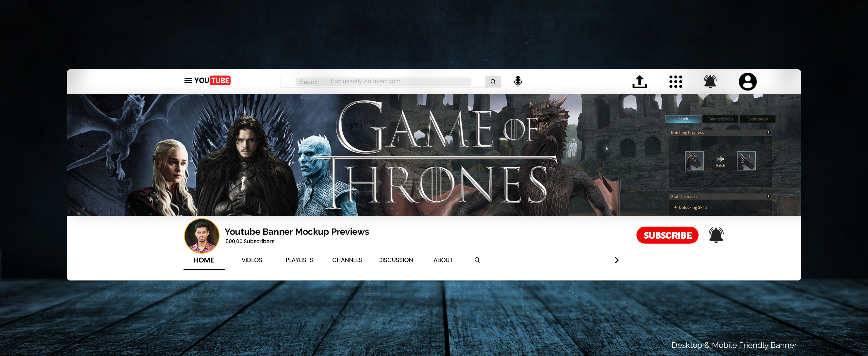Click the Hatching Progress info icon
Viewport: 868px width, 356px height.
tap(768, 133)
